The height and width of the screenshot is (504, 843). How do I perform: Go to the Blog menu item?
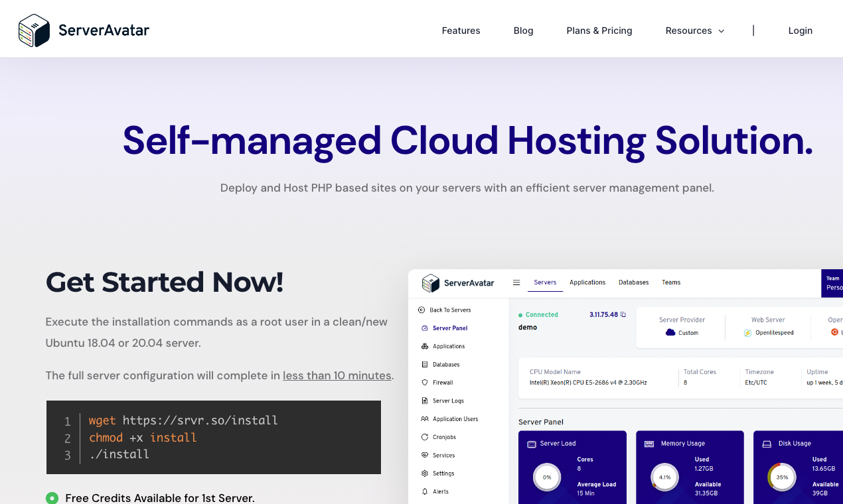tap(523, 31)
